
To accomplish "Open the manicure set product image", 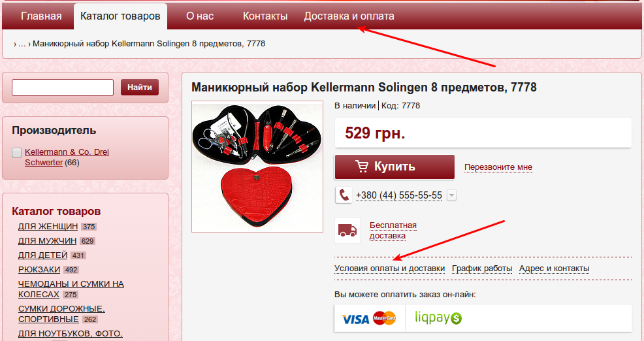I will (257, 167).
